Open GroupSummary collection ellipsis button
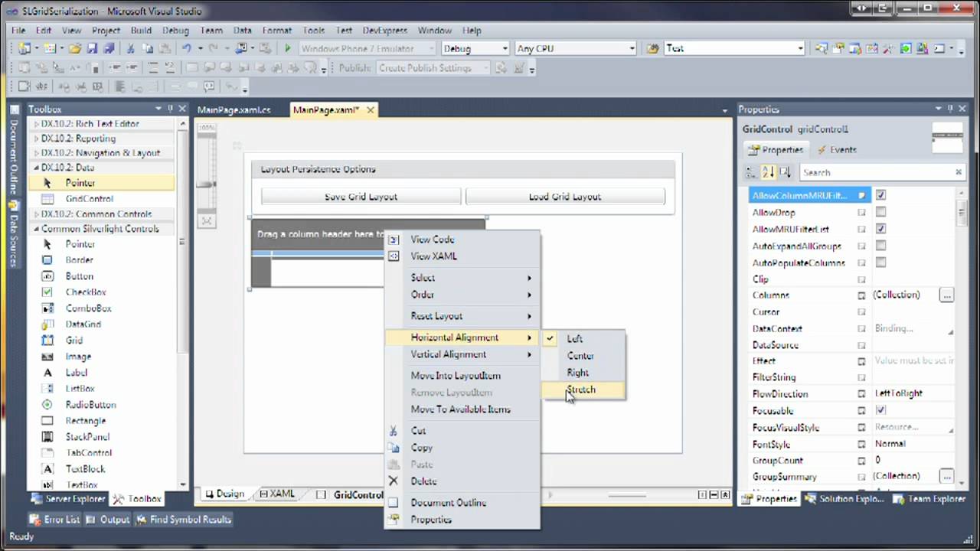This screenshot has height=551, width=980. coord(946,477)
